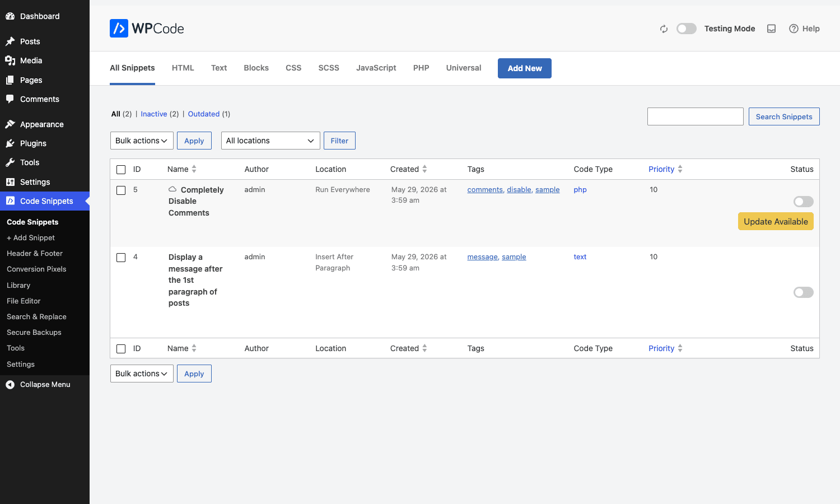
Task: Open Completely Disable Comments snippet
Action: [x=196, y=201]
